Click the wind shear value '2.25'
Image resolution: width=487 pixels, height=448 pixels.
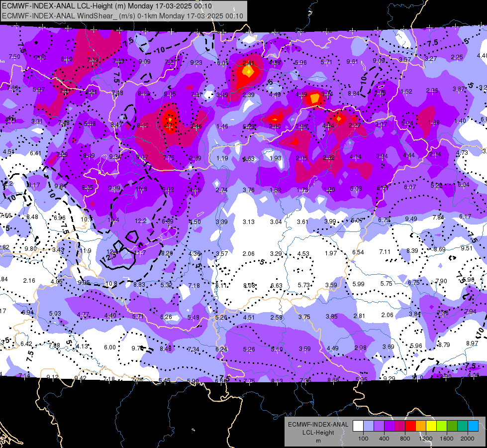457,57
